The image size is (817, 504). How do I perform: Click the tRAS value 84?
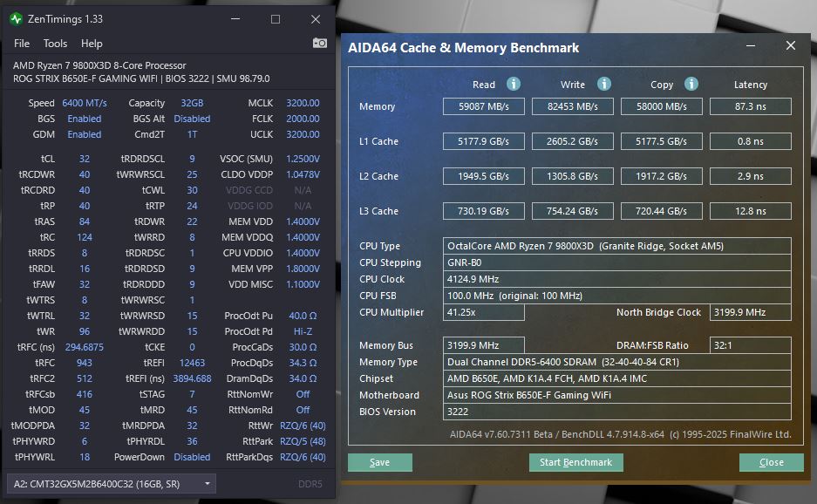tap(85, 221)
